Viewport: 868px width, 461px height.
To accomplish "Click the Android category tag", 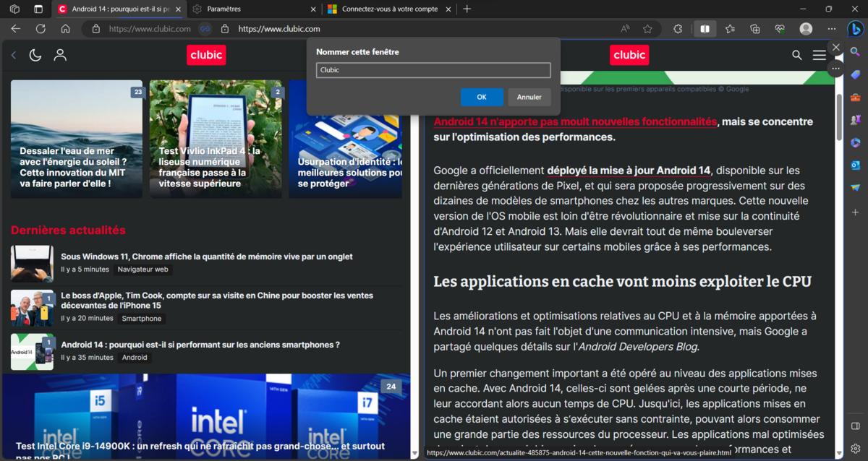I will coord(135,358).
